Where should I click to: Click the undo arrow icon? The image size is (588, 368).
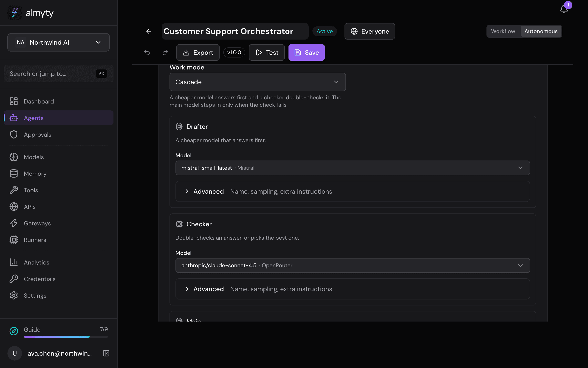pyautogui.click(x=147, y=52)
